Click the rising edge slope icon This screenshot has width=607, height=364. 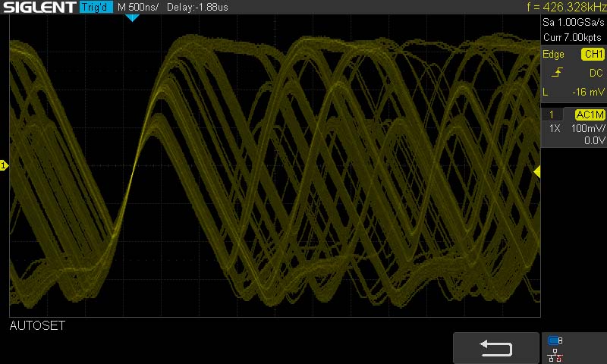(557, 72)
